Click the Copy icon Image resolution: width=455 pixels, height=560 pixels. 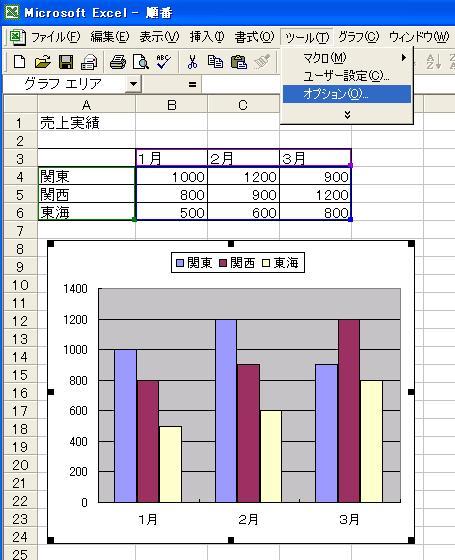tap(215, 62)
